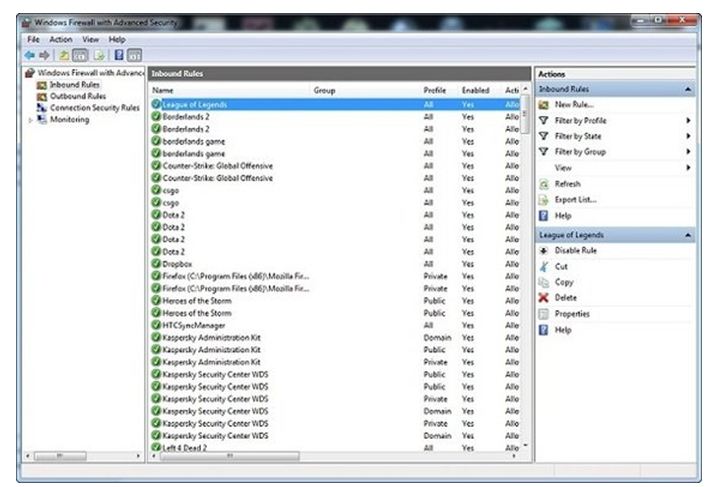Open the File menu
718x487 pixels.
click(33, 39)
